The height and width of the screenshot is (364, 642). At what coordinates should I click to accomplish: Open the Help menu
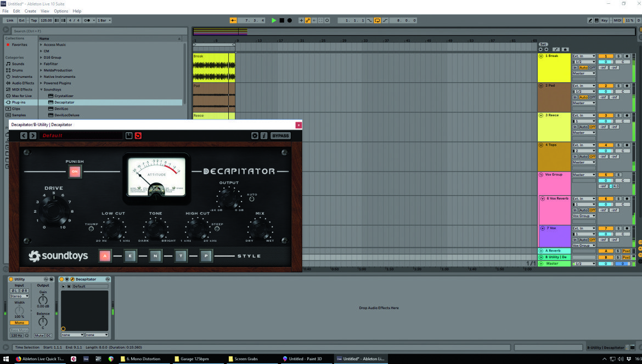[77, 11]
